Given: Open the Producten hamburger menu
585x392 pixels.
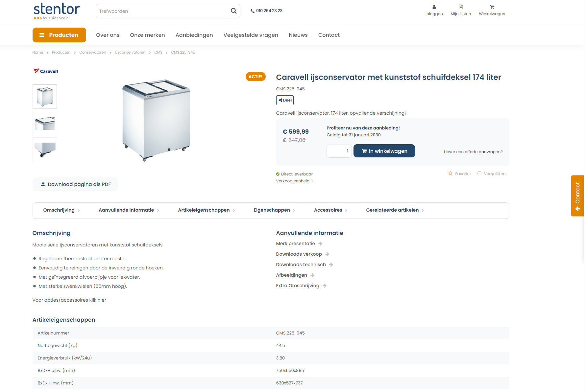Looking at the screenshot, I should tap(59, 35).
